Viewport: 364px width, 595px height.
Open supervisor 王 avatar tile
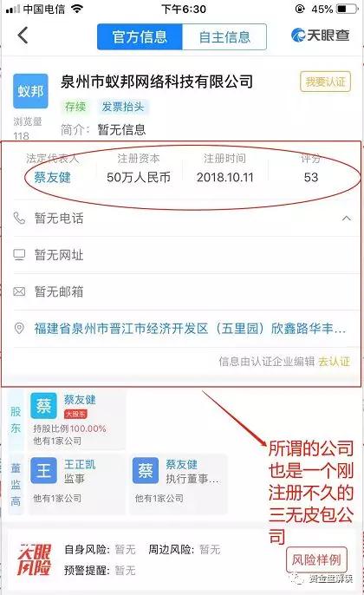tap(43, 470)
